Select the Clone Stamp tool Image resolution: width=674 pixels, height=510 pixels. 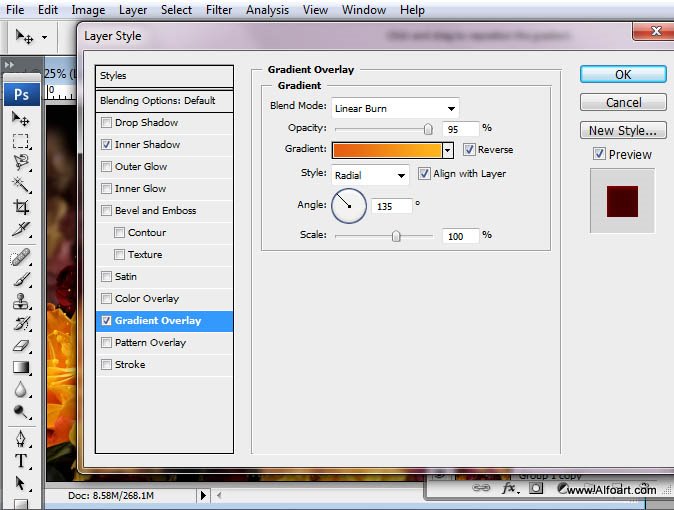pos(20,301)
